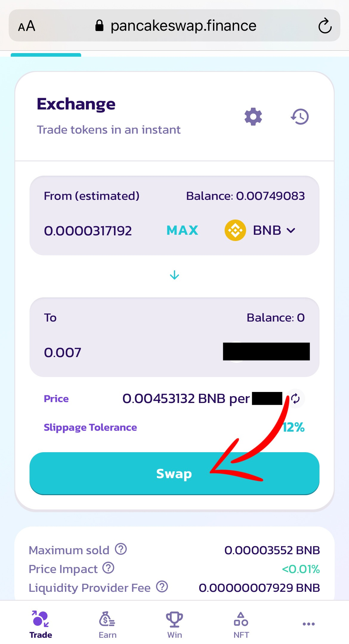This screenshot has width=349, height=644.
Task: Invert the price with refresh icon
Action: pos(295,399)
